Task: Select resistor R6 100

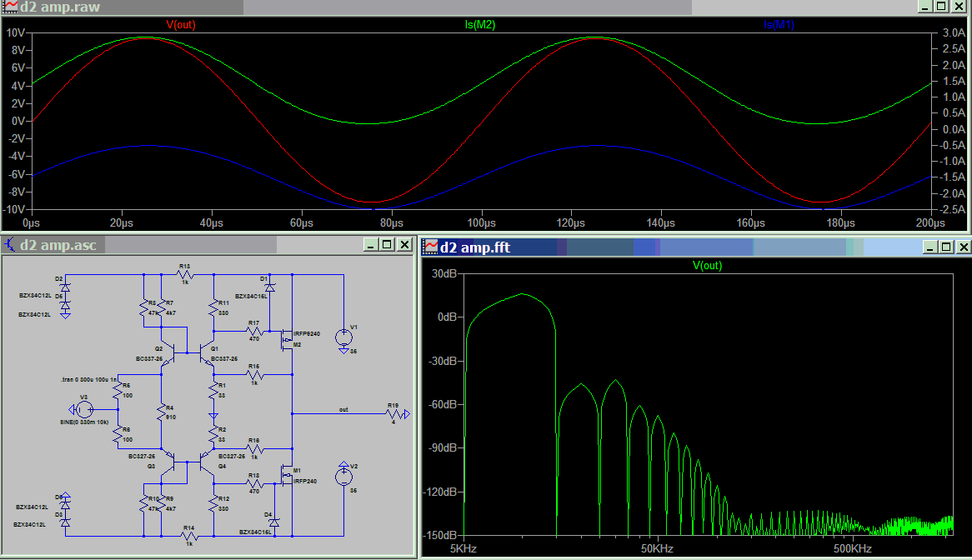Action: click(118, 434)
